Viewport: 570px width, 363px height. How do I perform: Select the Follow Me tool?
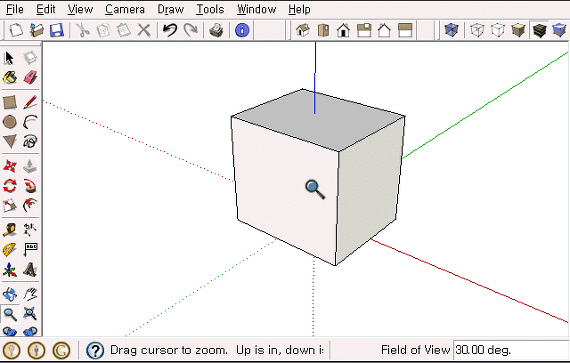click(30, 186)
